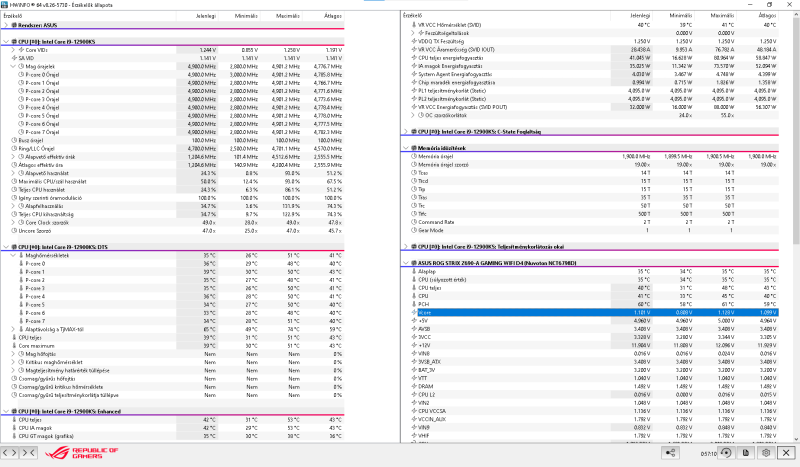This screenshot has width=800, height=467.
Task: Select the IA magok Energiafogyasztás row
Action: coord(590,66)
